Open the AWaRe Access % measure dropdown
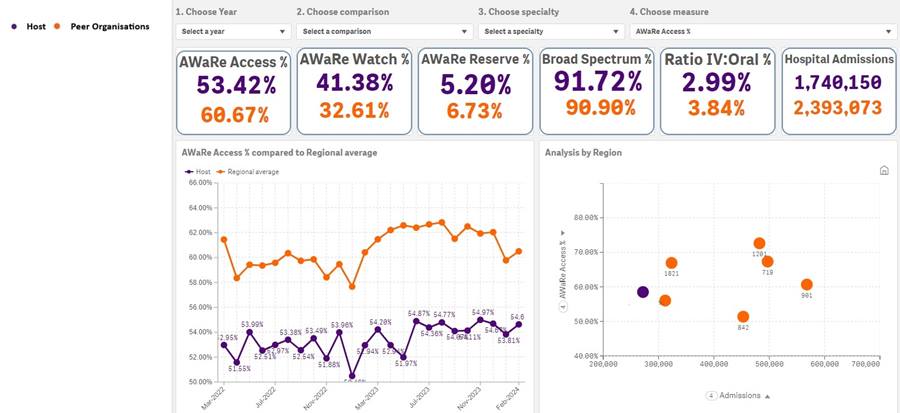The width and height of the screenshot is (900, 413). (x=763, y=32)
